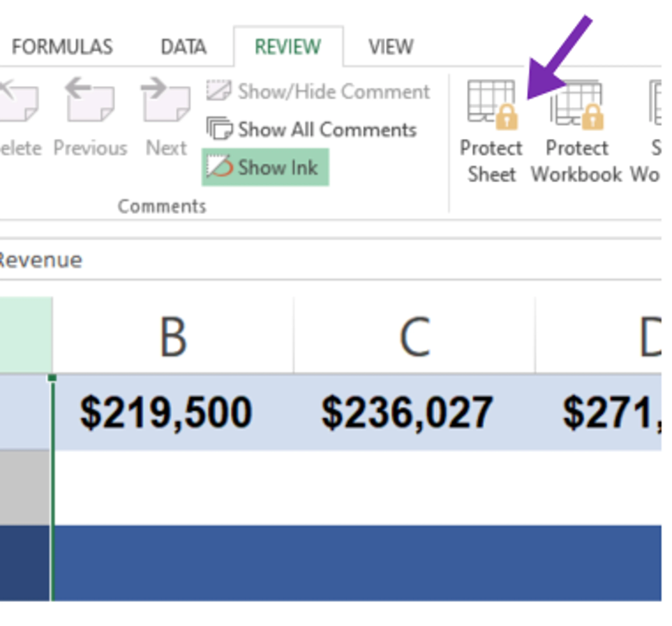
Task: Select column B header
Action: click(x=173, y=336)
